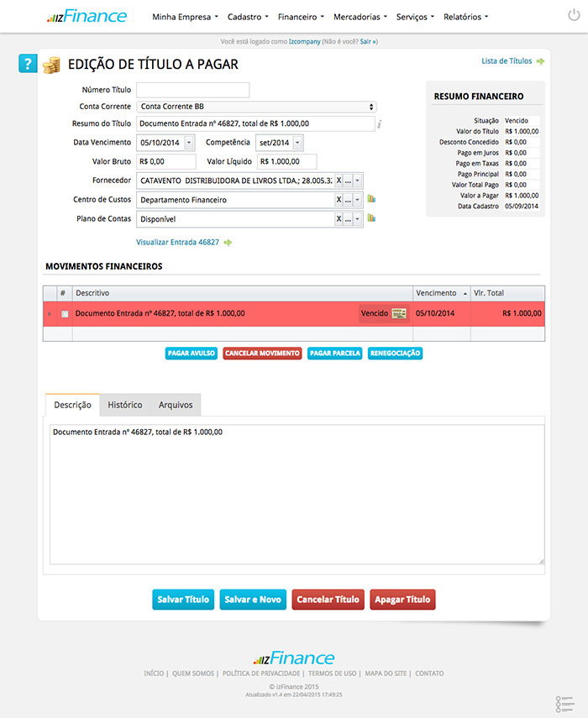The width and height of the screenshot is (588, 718).
Task: Click the receipt icon in the Vencido row
Action: [x=399, y=313]
